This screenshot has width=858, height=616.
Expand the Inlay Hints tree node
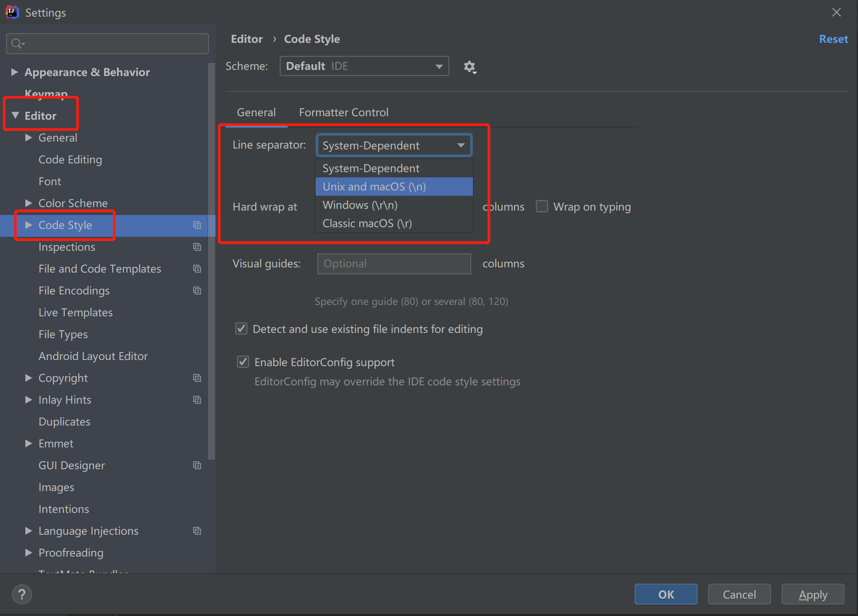(29, 400)
